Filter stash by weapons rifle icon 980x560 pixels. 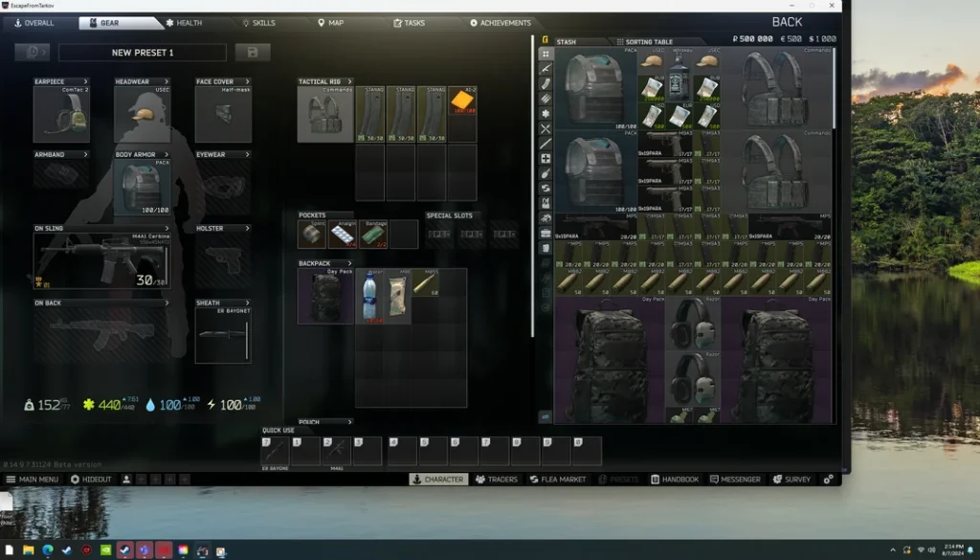pyautogui.click(x=545, y=69)
